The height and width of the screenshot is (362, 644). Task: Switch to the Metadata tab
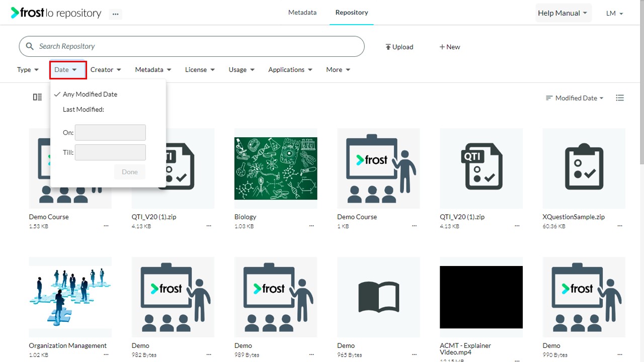[x=302, y=13]
